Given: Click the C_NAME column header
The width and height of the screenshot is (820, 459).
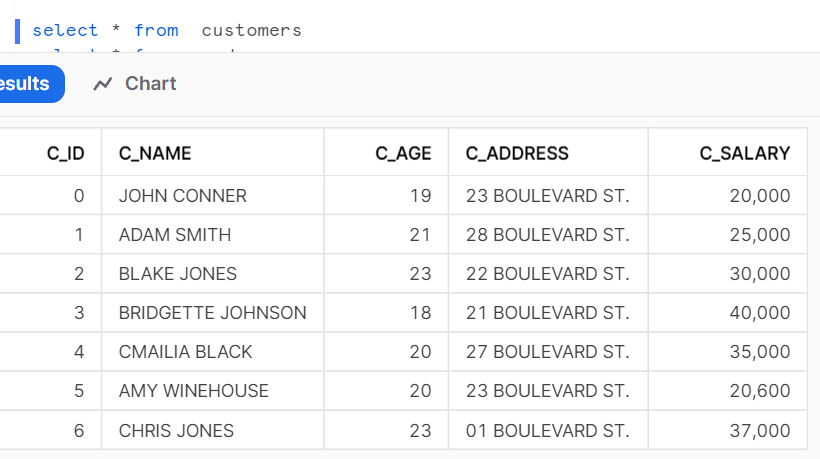Looking at the screenshot, I should [x=213, y=153].
